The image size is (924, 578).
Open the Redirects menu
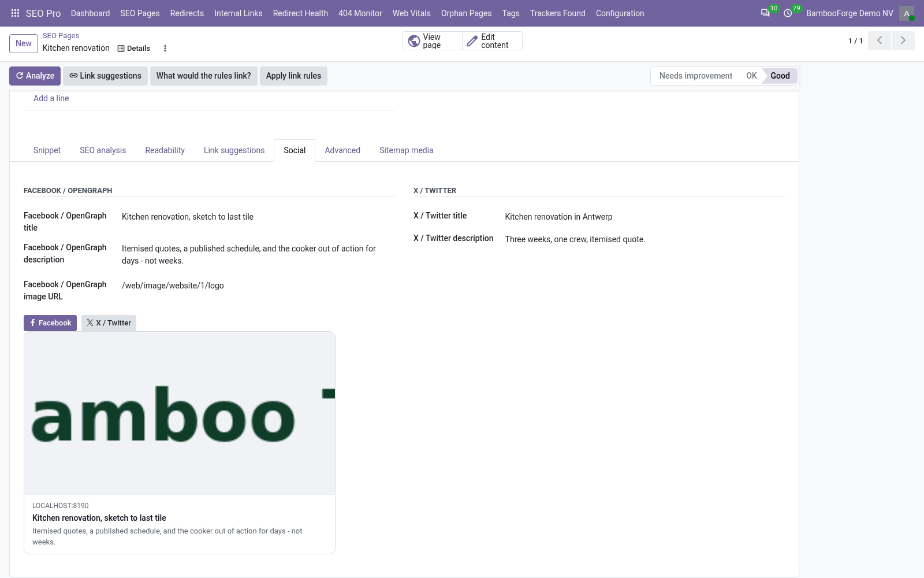tap(187, 13)
